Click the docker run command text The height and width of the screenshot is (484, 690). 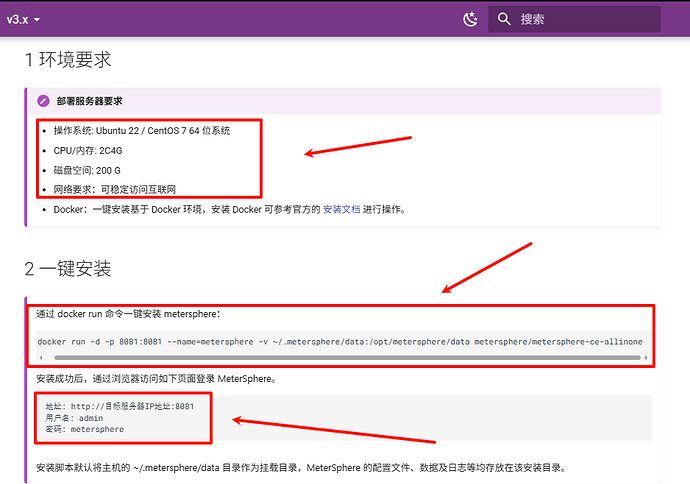tap(340, 342)
